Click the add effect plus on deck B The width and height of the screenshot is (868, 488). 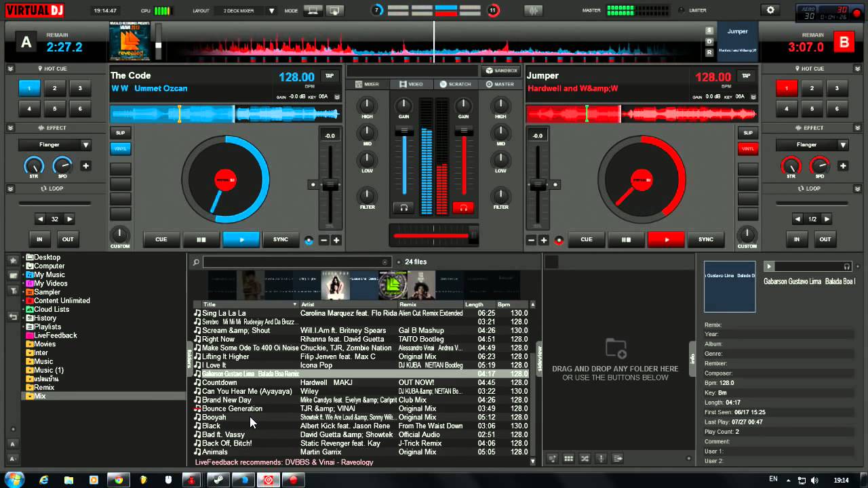(843, 165)
